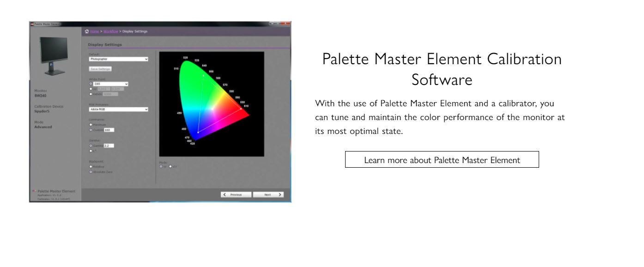
Task: Click the gamma value field showing 2.2
Action: coord(109,146)
